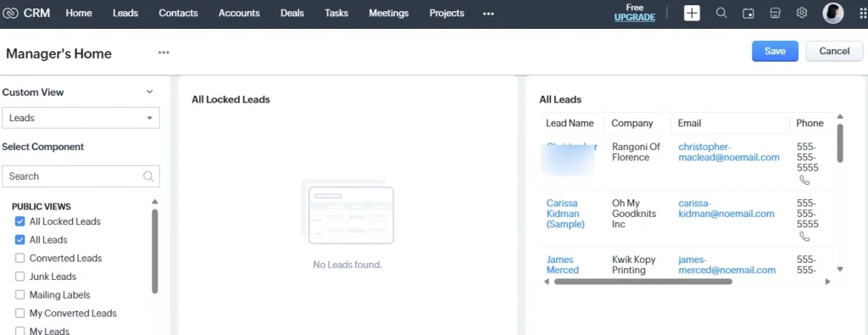Image resolution: width=868 pixels, height=335 pixels.
Task: Click the Rangoni Of Florence cell
Action: pos(636,153)
